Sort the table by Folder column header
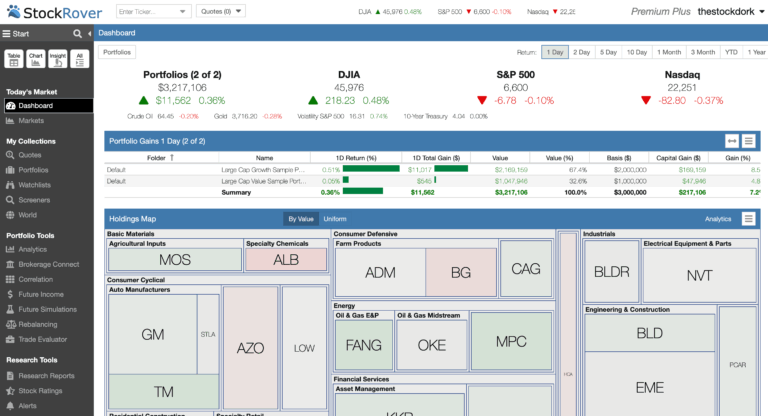Screen dimensions: 768x416 [156, 157]
